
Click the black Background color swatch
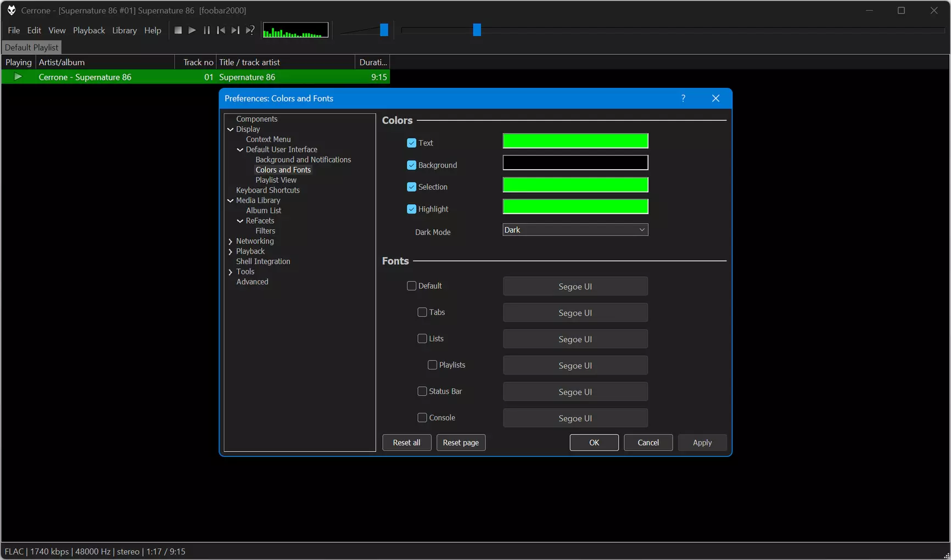click(x=575, y=163)
